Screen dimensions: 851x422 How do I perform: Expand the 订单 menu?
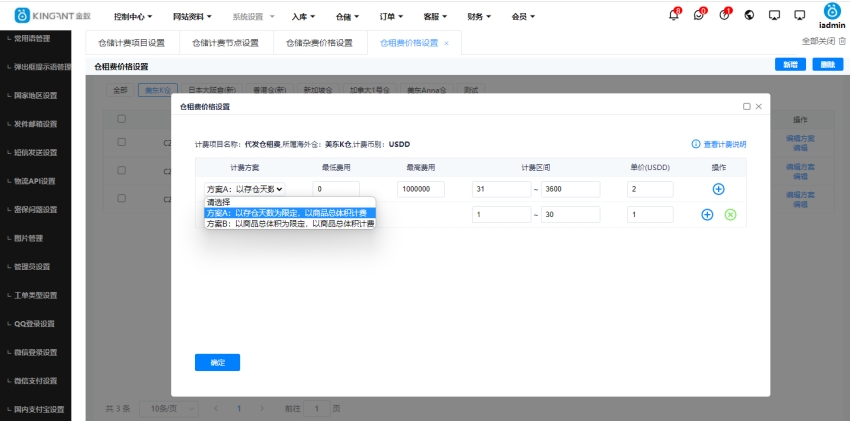click(391, 17)
